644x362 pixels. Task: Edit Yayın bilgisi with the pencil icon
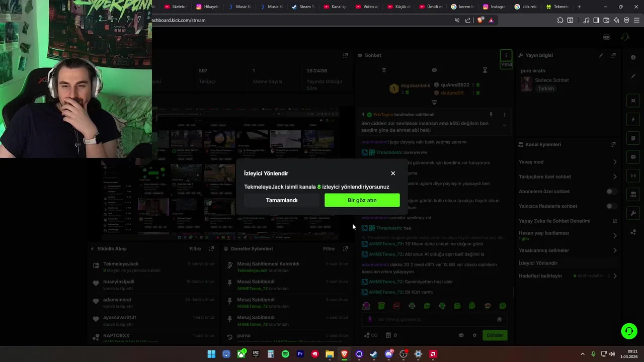pos(601,55)
